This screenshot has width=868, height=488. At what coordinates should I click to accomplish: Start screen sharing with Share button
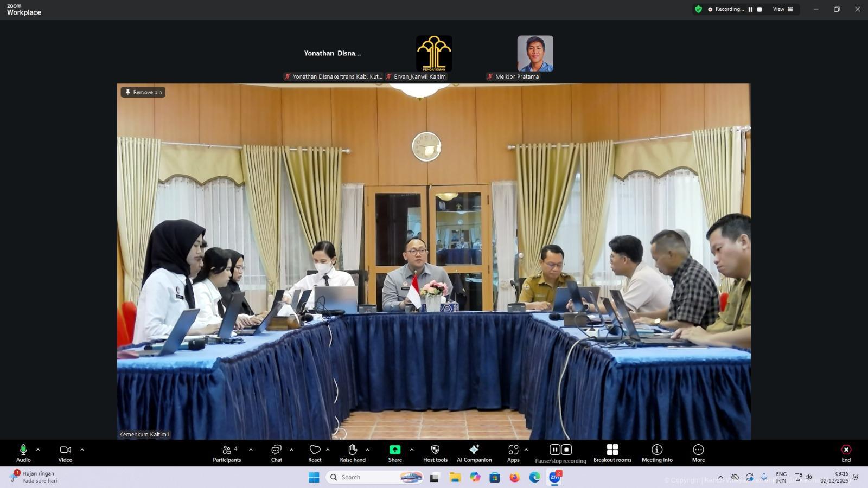click(x=395, y=453)
